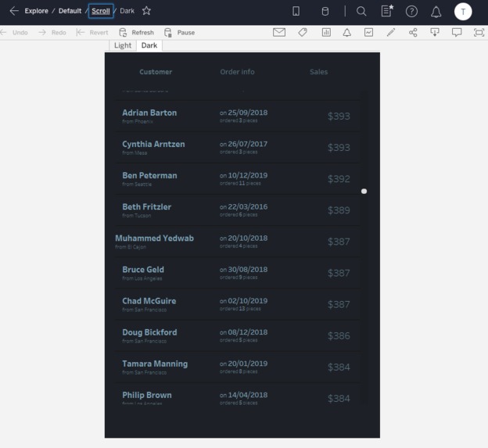
Task: Click order date 10/12/2019
Action: pyautogui.click(x=248, y=175)
